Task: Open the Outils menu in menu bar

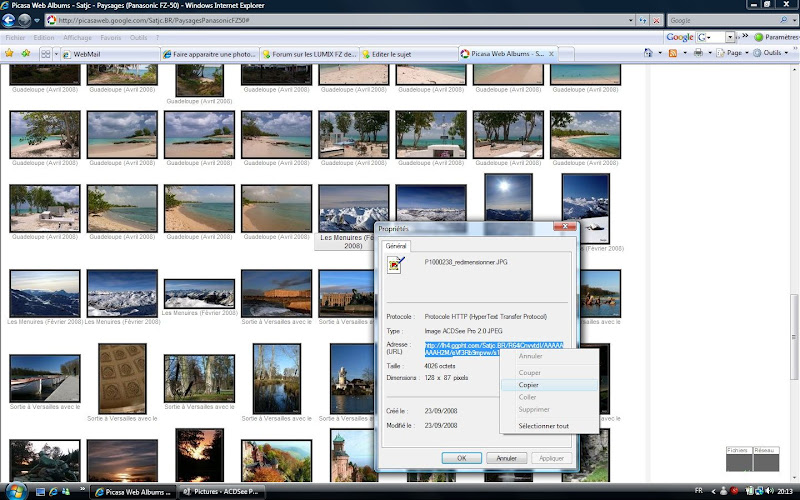Action: [138, 38]
